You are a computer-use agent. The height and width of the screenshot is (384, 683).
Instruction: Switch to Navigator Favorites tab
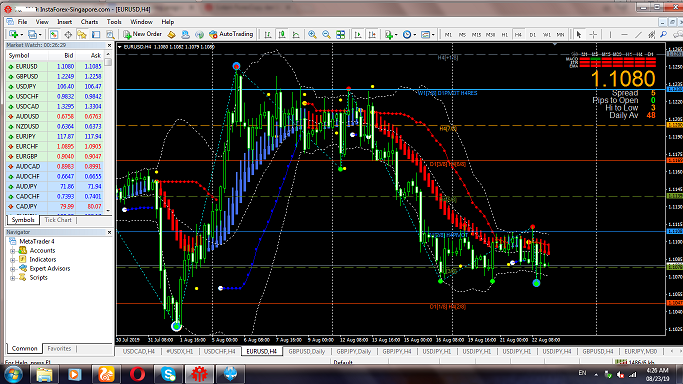coord(59,349)
